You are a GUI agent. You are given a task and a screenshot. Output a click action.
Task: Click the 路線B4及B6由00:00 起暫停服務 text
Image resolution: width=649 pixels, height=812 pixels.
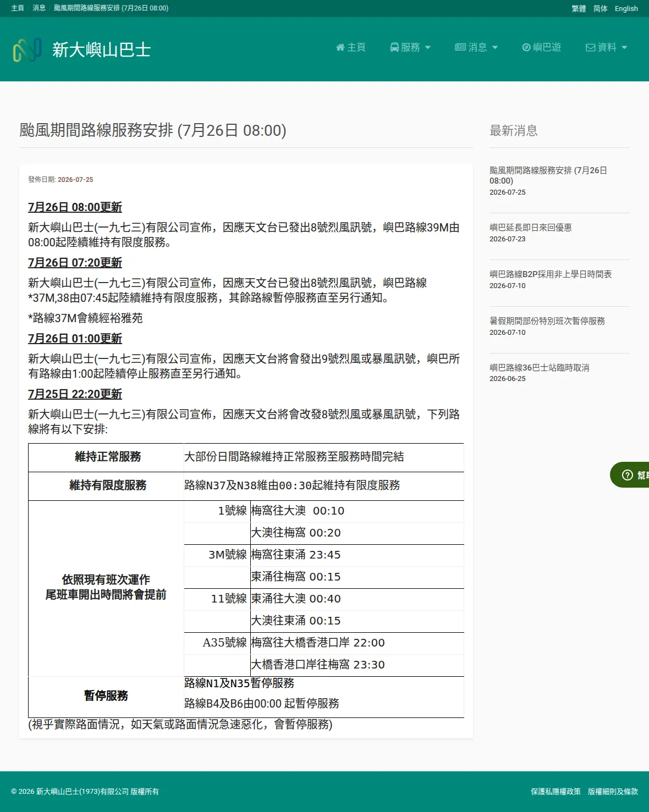coord(262,704)
